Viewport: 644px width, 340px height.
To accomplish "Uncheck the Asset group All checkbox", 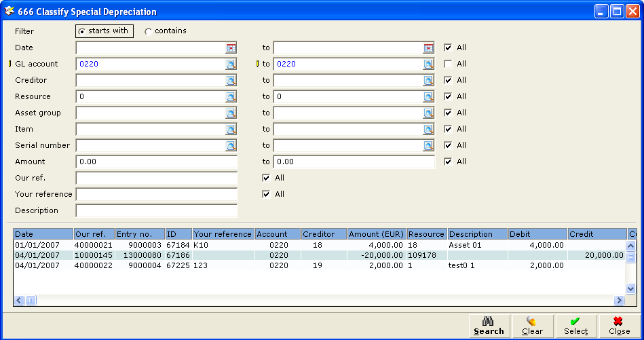I will coord(448,113).
